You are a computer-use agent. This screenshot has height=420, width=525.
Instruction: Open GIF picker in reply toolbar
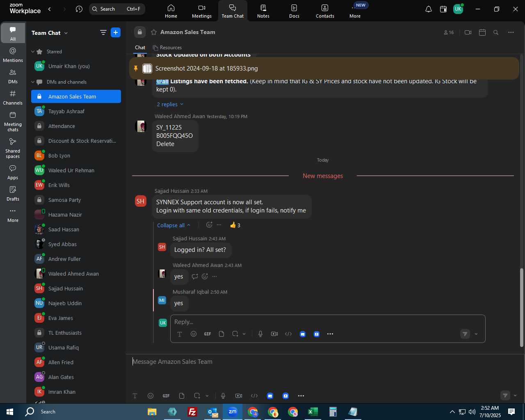coord(208,334)
